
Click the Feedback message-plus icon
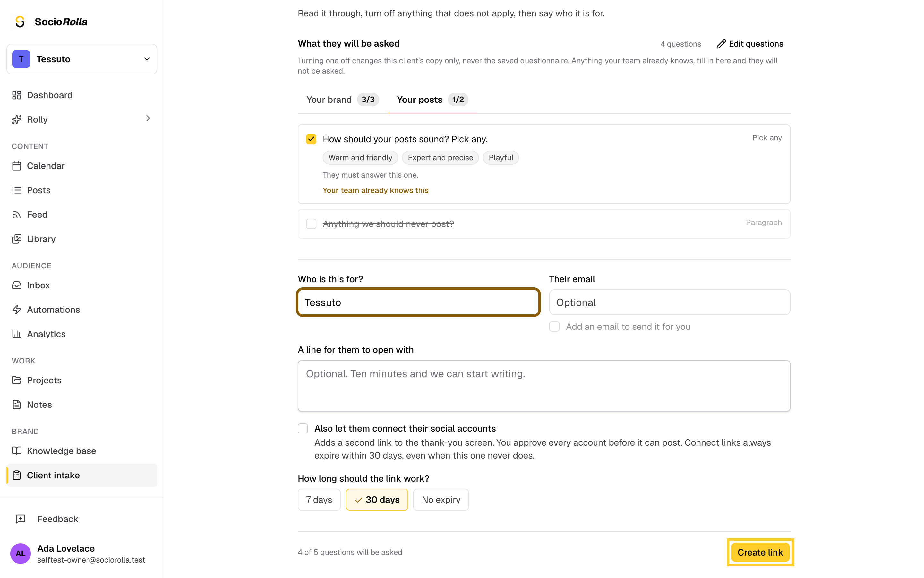(20, 519)
